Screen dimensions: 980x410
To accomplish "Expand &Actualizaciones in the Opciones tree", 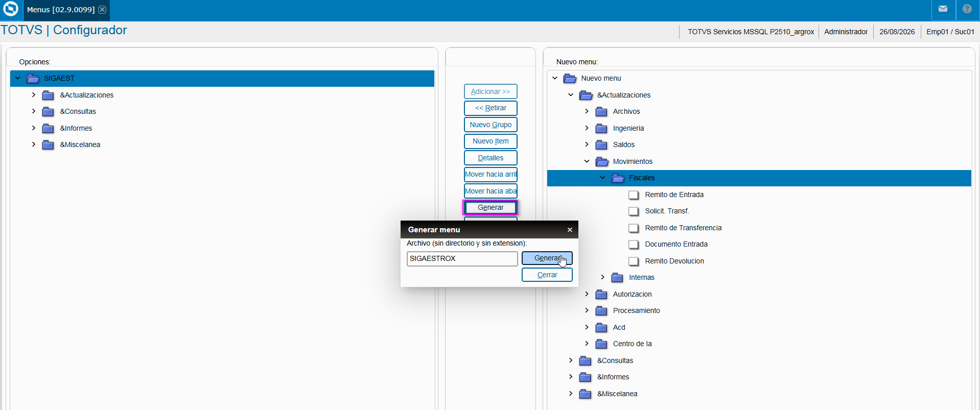I will pyautogui.click(x=34, y=95).
